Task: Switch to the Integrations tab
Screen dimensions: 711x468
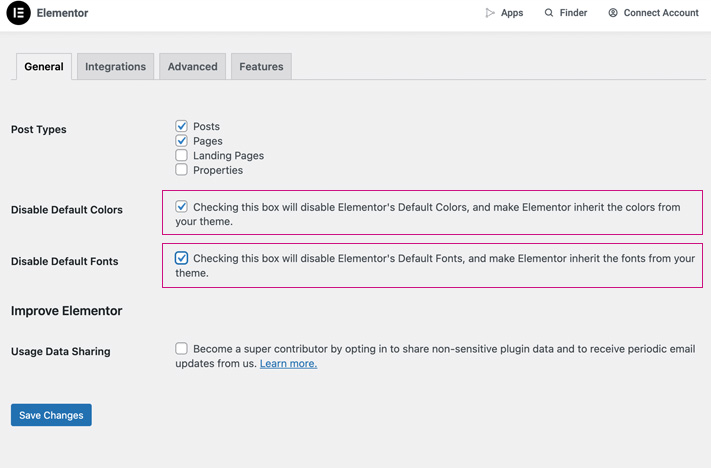Action: pos(116,67)
